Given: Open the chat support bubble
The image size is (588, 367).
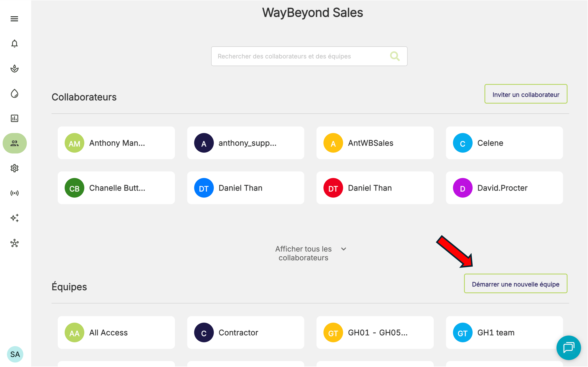Looking at the screenshot, I should (569, 348).
